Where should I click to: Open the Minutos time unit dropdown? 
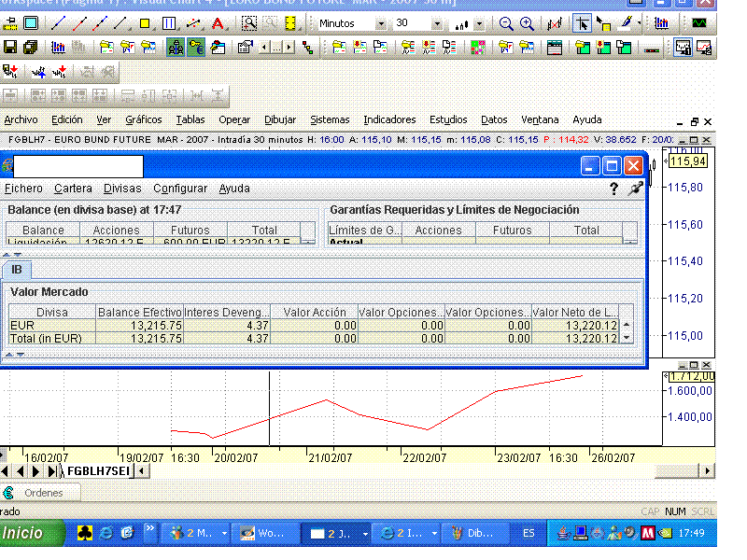point(384,23)
